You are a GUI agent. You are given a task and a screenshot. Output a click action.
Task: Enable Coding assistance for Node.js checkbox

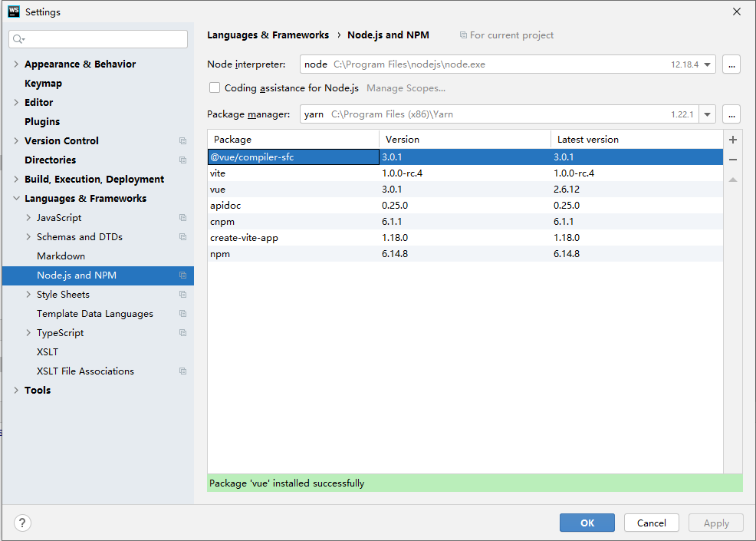click(215, 87)
